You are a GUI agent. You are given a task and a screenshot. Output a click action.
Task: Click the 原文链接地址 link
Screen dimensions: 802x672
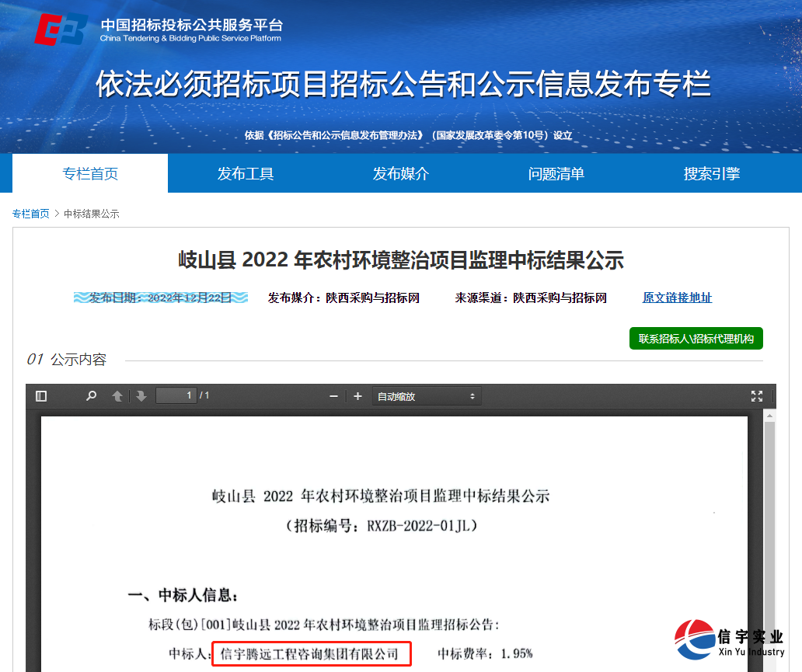676,298
